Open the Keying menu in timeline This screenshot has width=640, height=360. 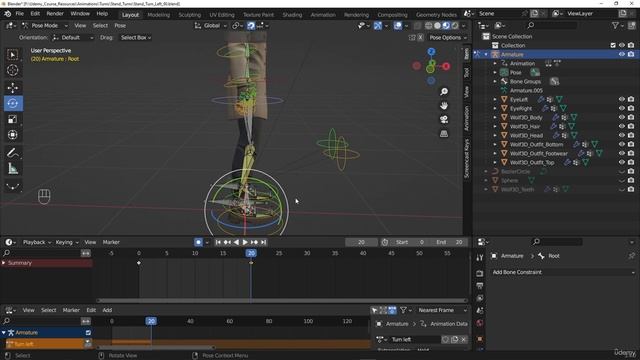pos(67,242)
